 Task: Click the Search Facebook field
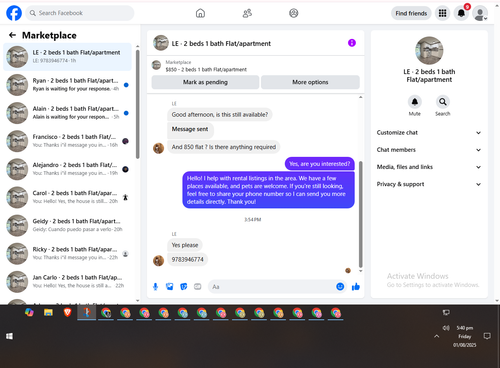(x=80, y=13)
